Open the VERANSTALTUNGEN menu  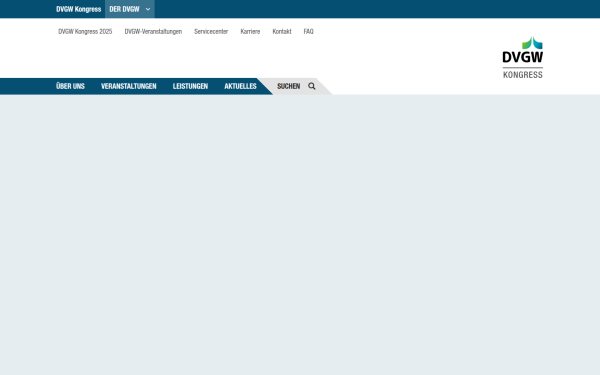pos(129,86)
